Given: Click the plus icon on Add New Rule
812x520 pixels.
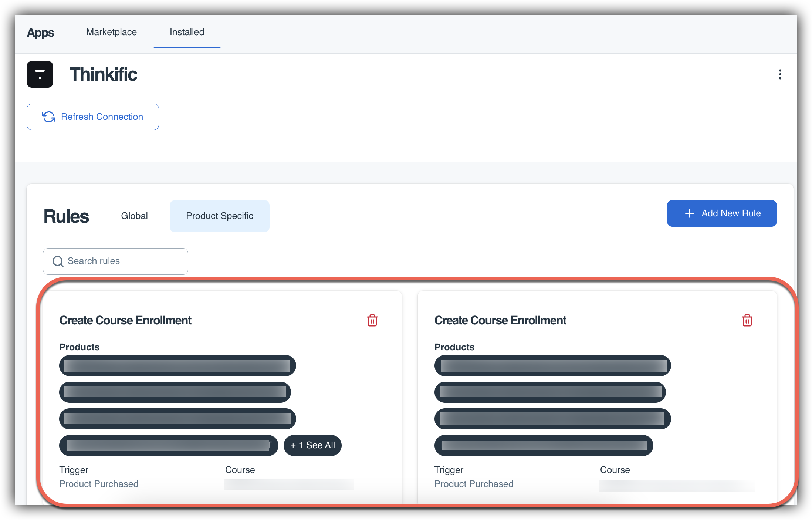Looking at the screenshot, I should [x=689, y=213].
